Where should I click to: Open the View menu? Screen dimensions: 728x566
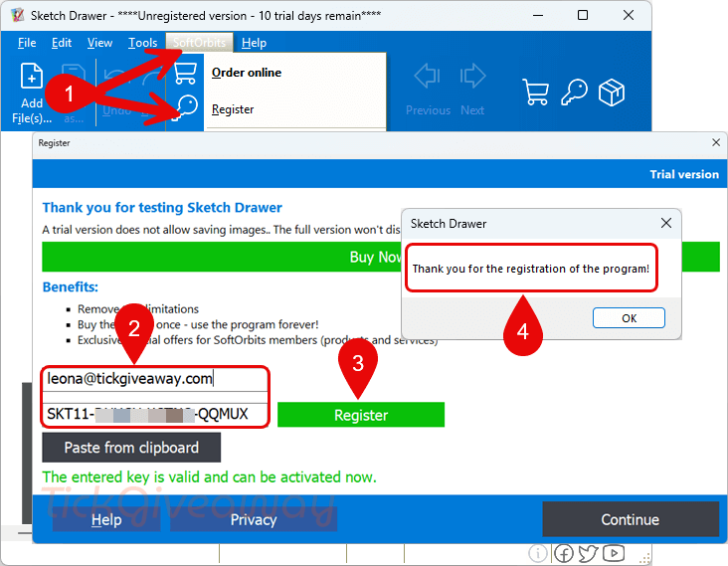pos(99,43)
